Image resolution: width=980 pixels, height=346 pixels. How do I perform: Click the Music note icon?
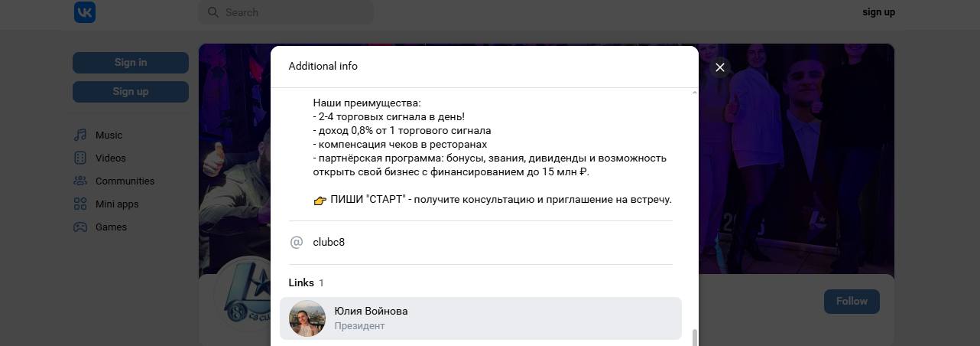click(x=80, y=135)
